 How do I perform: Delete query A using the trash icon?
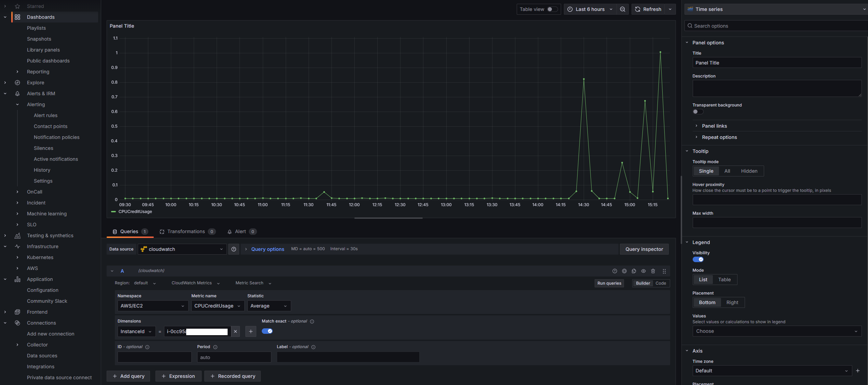pos(653,271)
